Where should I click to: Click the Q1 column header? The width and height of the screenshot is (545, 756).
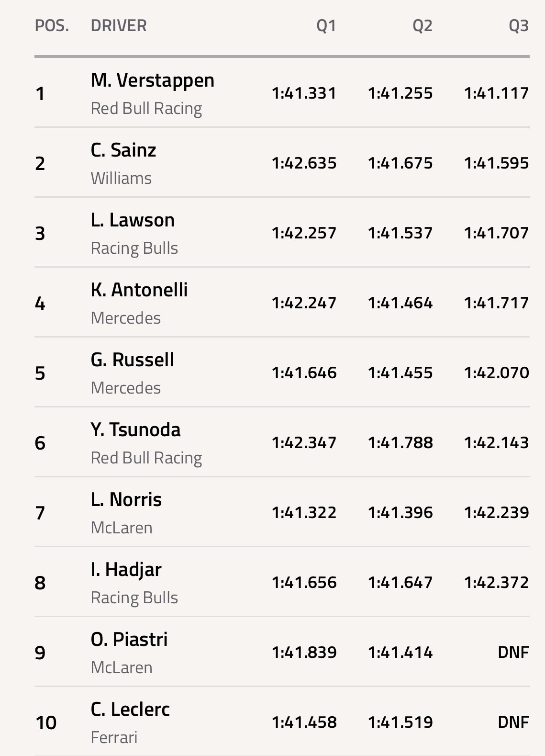coord(326,26)
